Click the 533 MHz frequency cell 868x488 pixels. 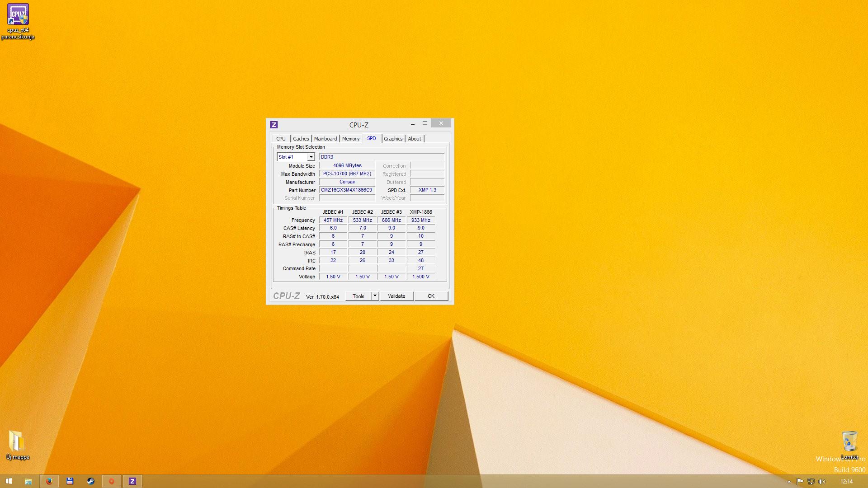(363, 221)
